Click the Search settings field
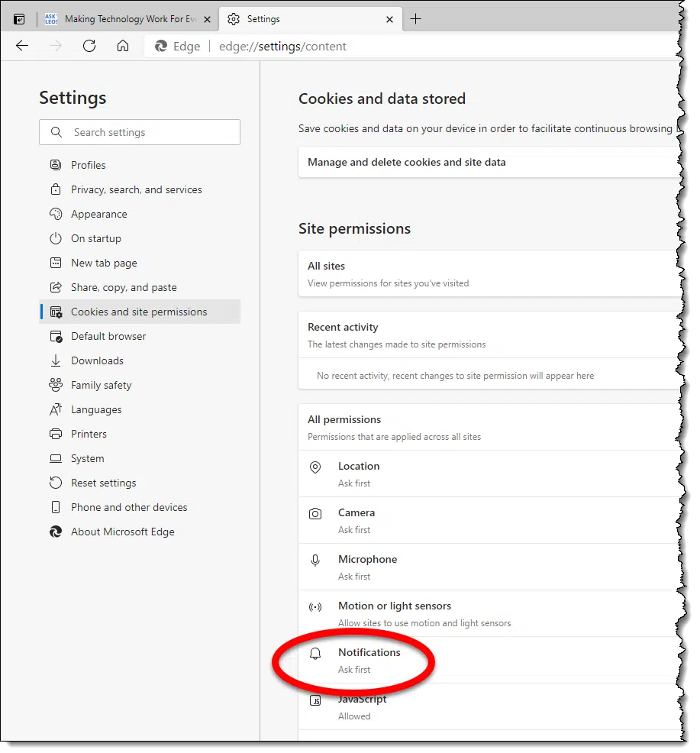The width and height of the screenshot is (700, 753). click(140, 132)
